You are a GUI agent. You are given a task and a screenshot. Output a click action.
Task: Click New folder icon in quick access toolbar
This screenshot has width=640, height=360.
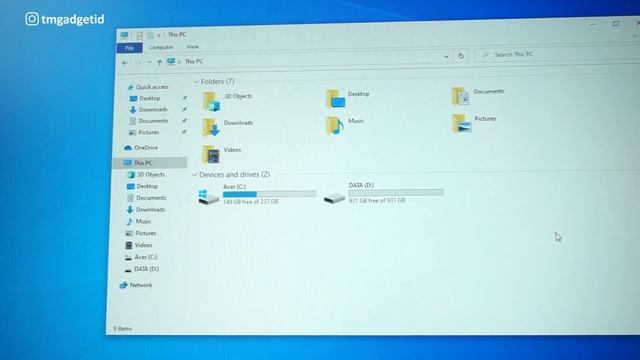click(150, 36)
